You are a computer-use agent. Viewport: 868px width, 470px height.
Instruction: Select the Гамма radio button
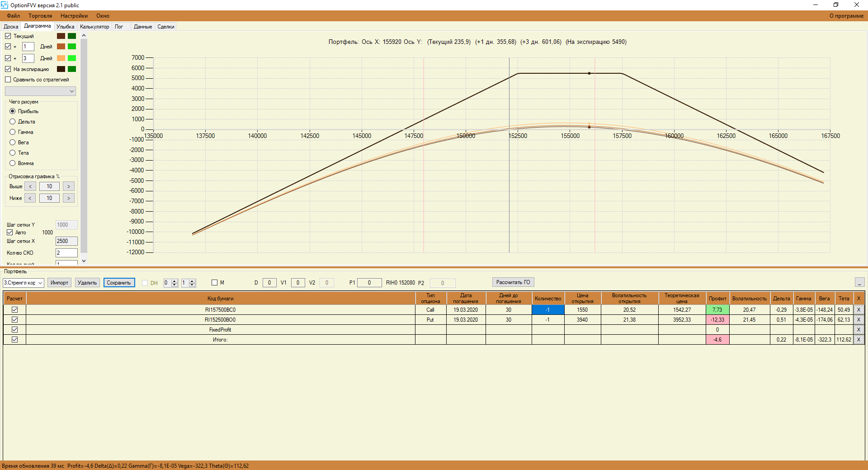tap(13, 132)
